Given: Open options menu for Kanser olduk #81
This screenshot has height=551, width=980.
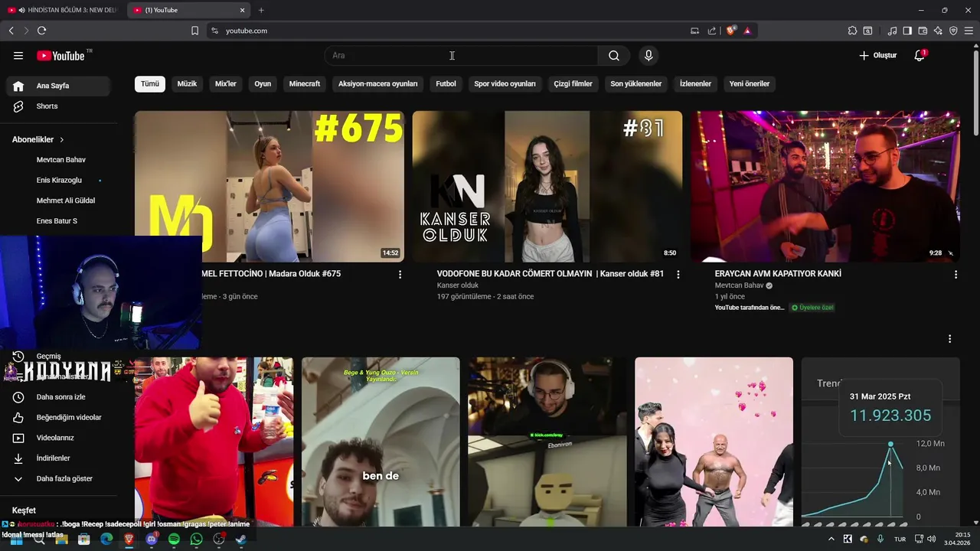Looking at the screenshot, I should tap(678, 274).
